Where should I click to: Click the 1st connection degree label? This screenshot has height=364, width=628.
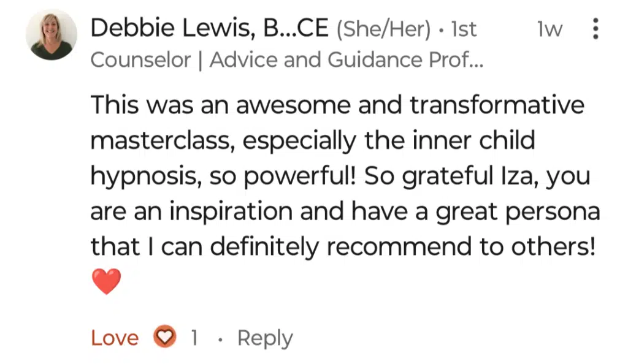pos(464,29)
